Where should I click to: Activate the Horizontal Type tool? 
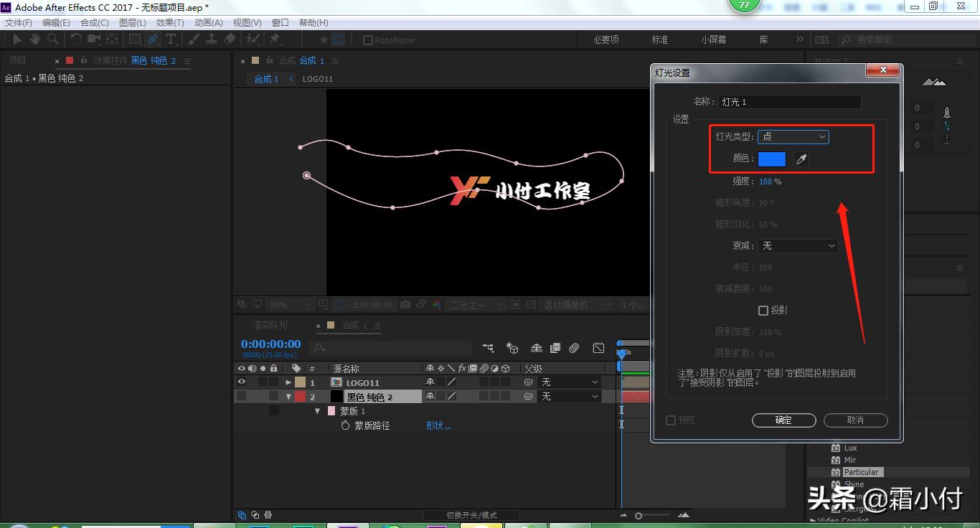click(172, 39)
